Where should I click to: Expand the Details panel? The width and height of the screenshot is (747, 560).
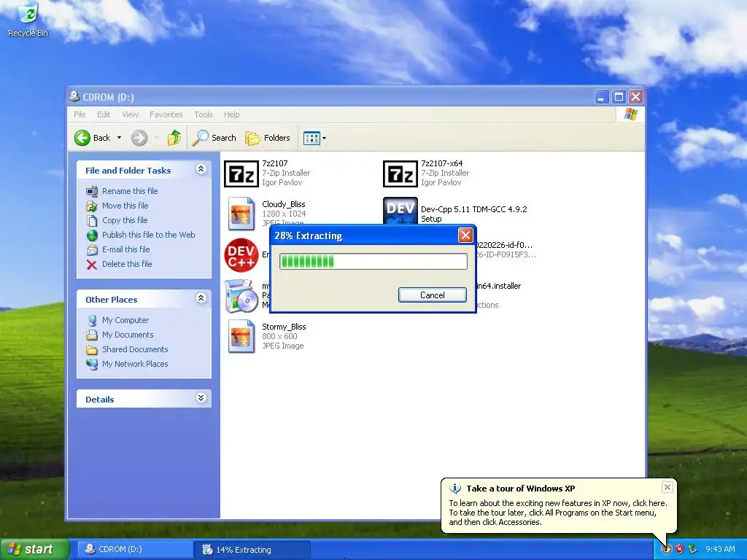coord(201,398)
